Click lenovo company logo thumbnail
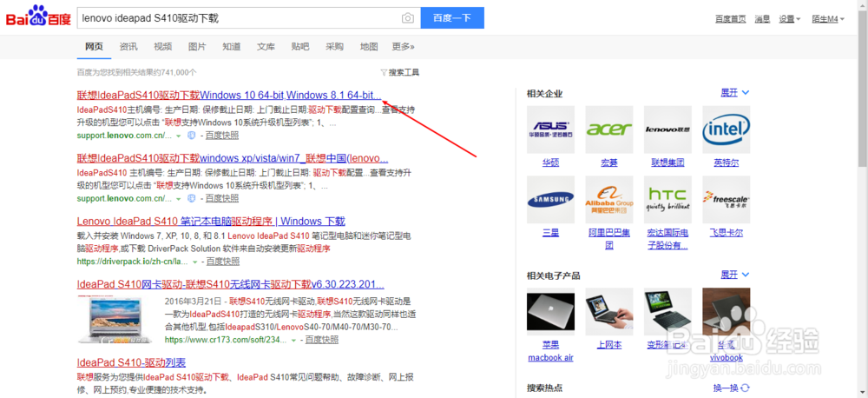Screen dimensions: 868x398 pos(667,129)
